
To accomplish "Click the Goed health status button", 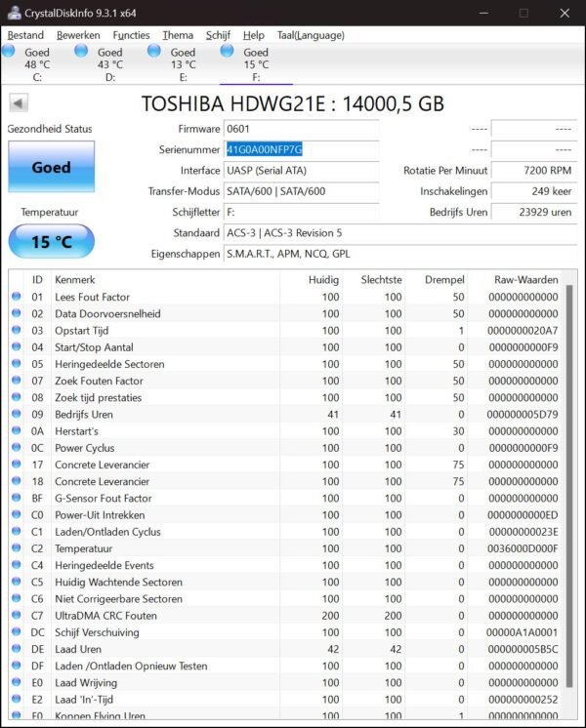I will [x=51, y=167].
